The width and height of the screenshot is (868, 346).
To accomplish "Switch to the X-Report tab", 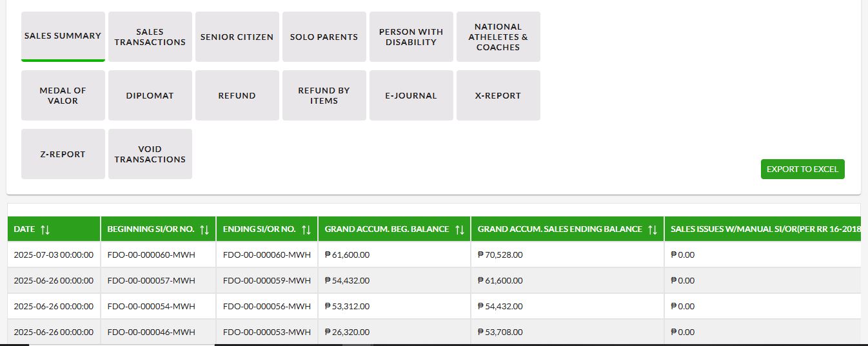I will (x=498, y=95).
